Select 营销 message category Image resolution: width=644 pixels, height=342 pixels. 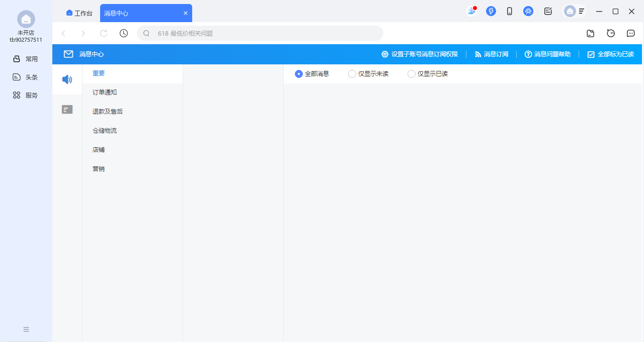click(132, 169)
